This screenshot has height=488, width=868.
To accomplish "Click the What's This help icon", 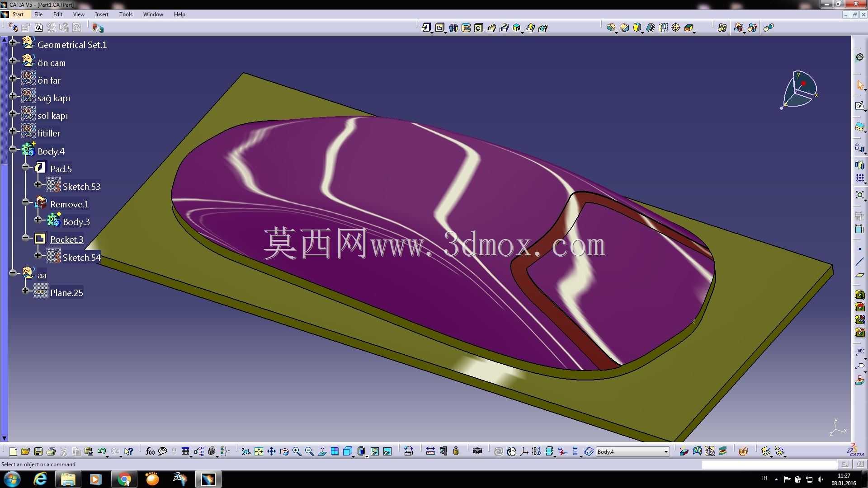I will pyautogui.click(x=129, y=451).
